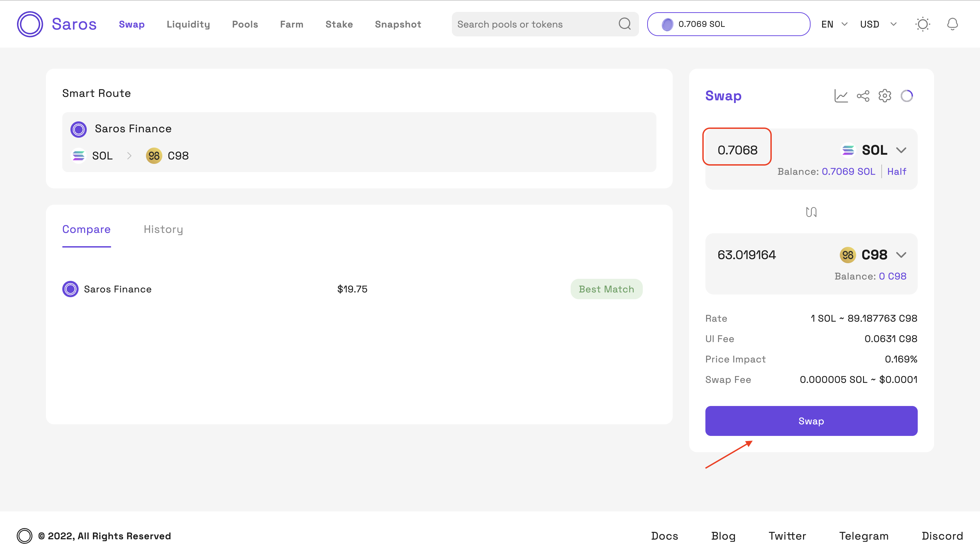Open the USD currency dropdown
The width and height of the screenshot is (980, 559).
[878, 24]
